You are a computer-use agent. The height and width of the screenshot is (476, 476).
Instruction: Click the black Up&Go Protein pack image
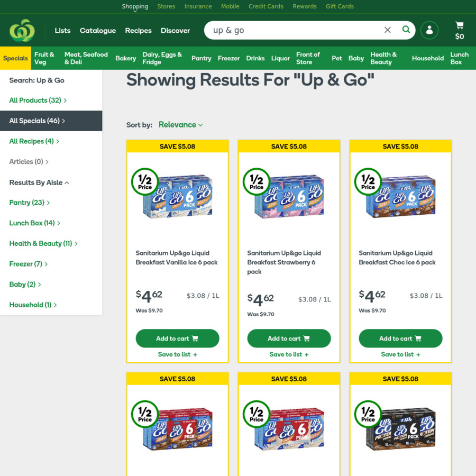(x=400, y=429)
